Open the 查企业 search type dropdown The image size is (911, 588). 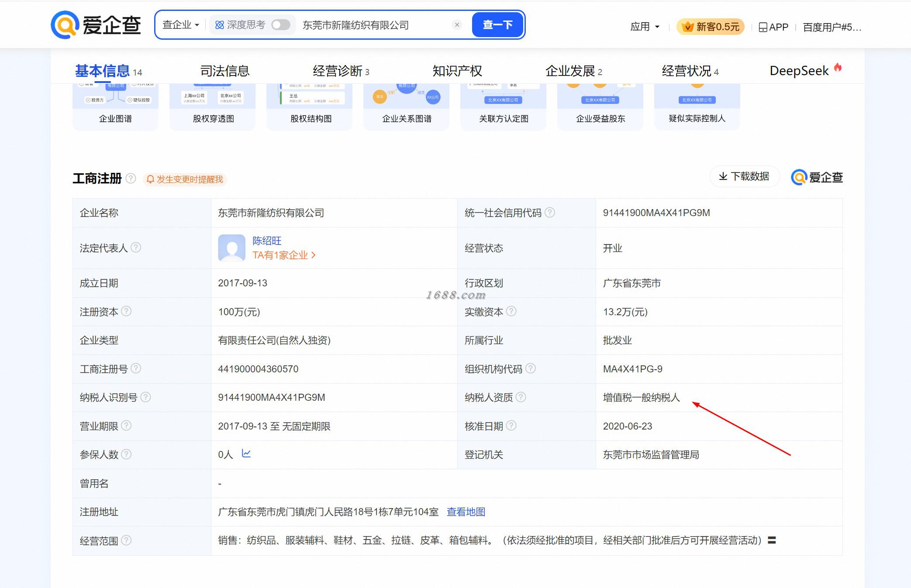pos(180,25)
